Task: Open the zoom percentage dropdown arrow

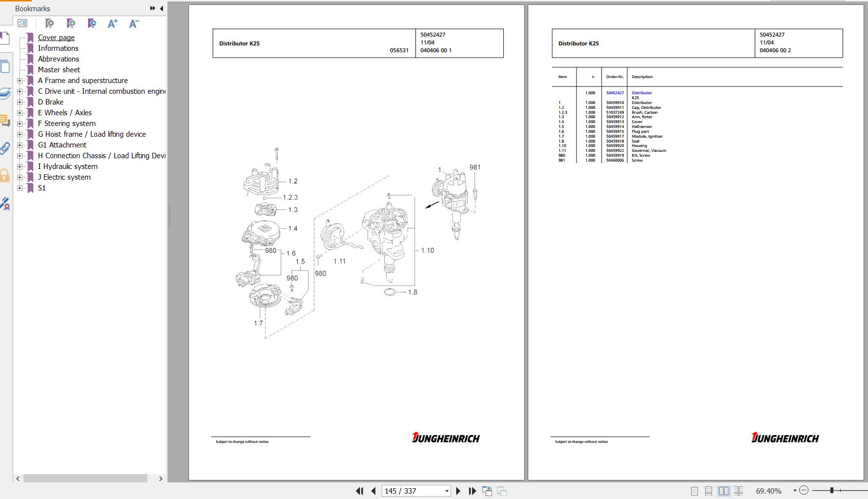Action: coord(795,491)
